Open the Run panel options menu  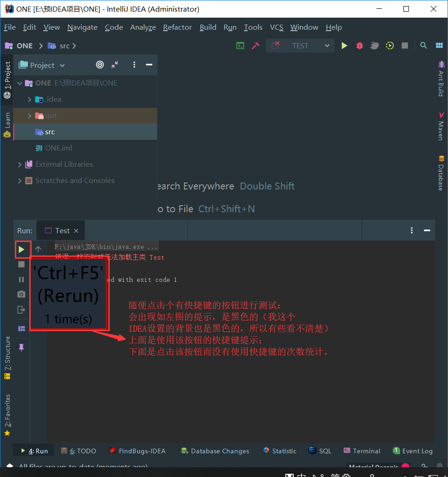click(412, 230)
